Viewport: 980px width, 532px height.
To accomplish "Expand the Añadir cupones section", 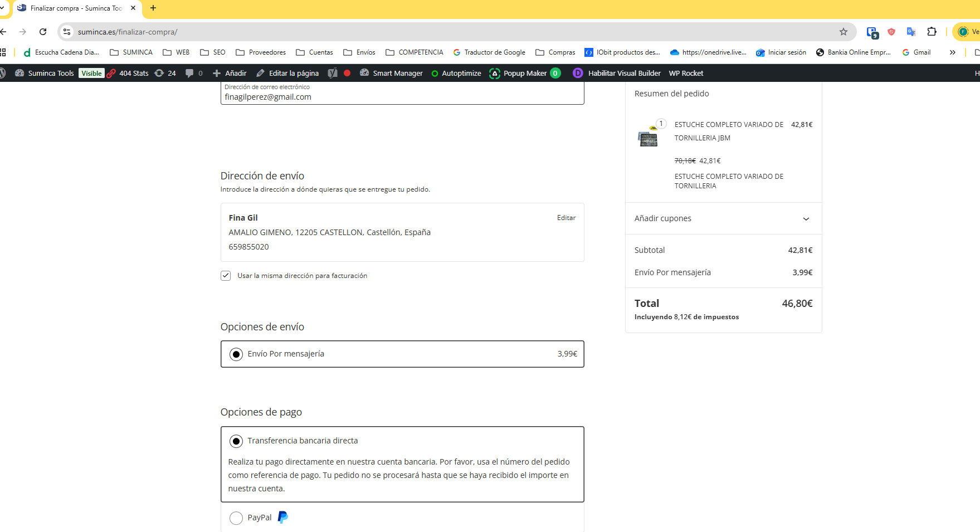I will click(806, 218).
